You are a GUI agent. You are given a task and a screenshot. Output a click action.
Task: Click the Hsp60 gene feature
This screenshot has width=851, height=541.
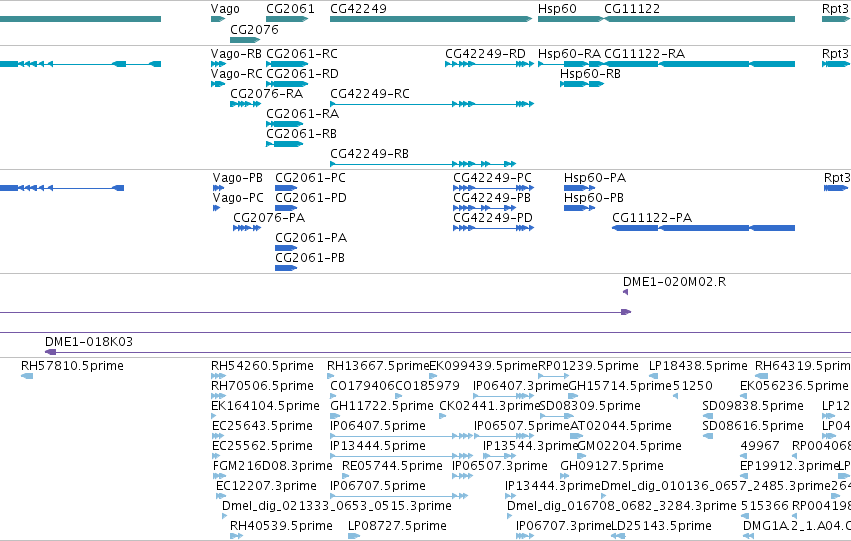(570, 19)
